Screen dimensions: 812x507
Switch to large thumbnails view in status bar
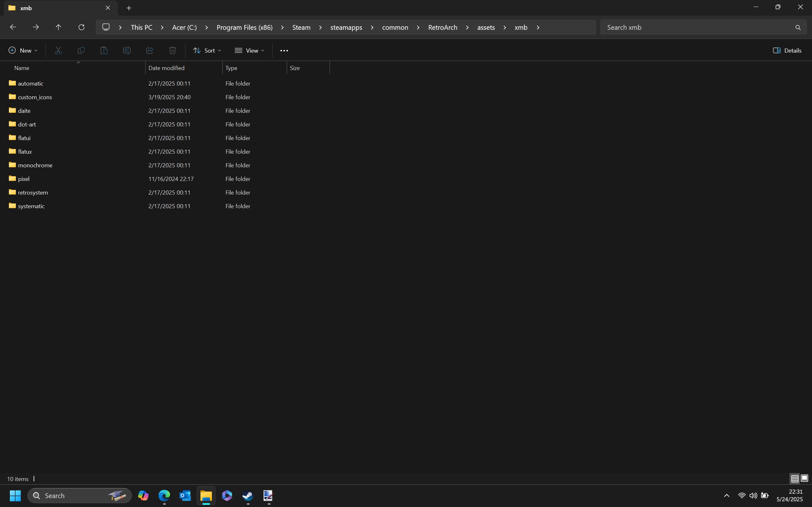pos(805,478)
